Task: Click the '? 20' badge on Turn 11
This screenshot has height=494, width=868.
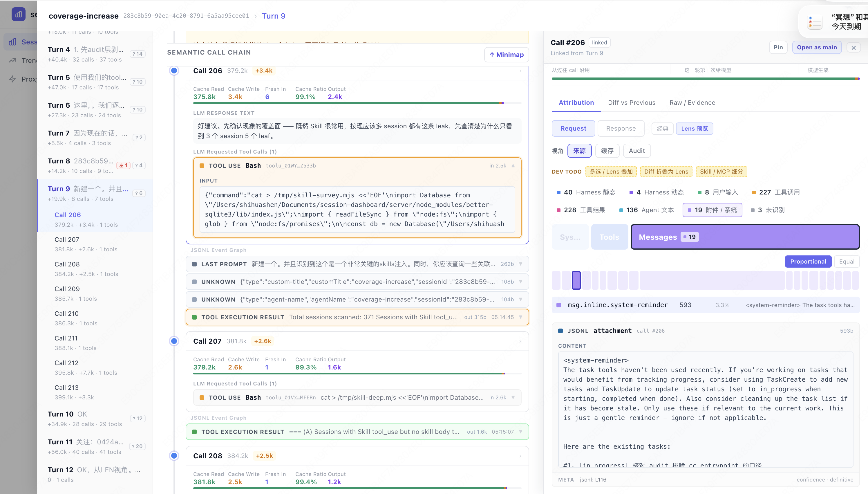Action: (x=137, y=446)
